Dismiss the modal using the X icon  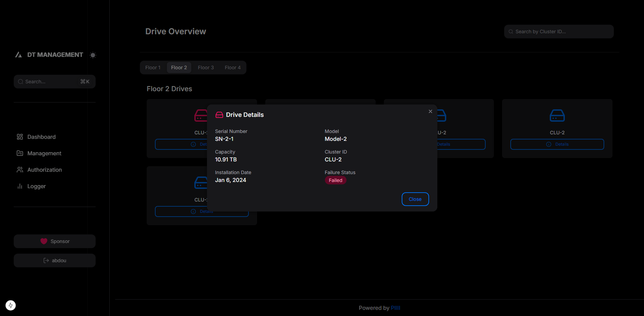430,111
